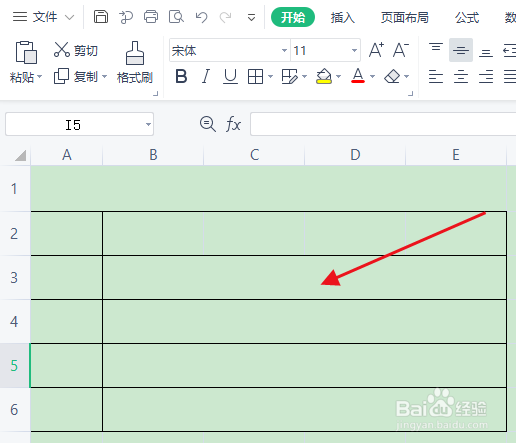This screenshot has height=443, width=516.
Task: Switch to the 插入 tab
Action: tap(343, 17)
